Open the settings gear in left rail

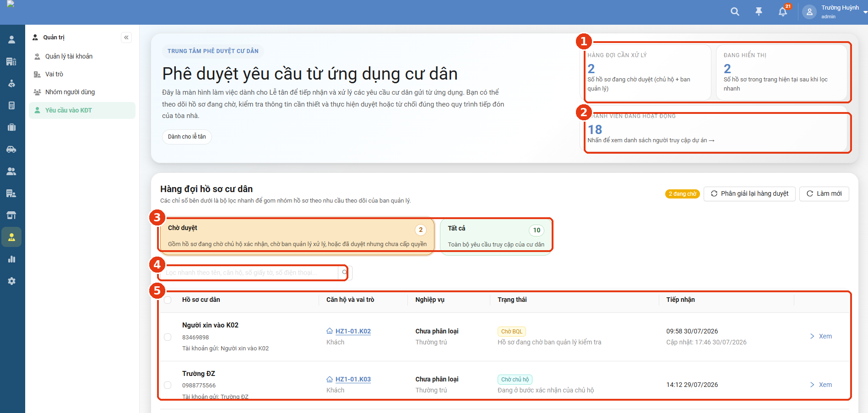coord(12,281)
